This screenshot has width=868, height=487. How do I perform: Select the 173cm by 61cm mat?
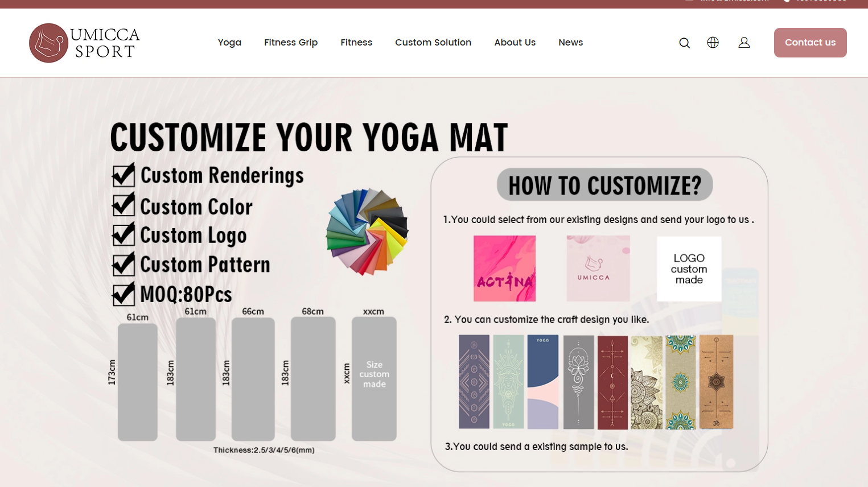(x=138, y=382)
